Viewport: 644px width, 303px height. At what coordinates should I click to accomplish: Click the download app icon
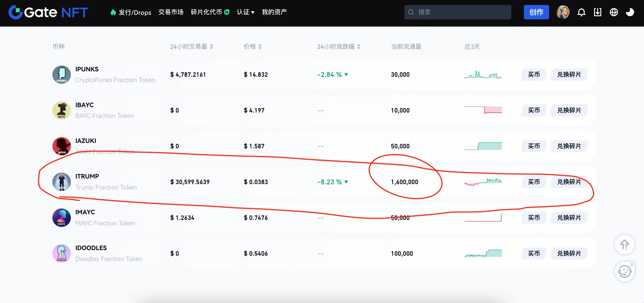coord(597,12)
